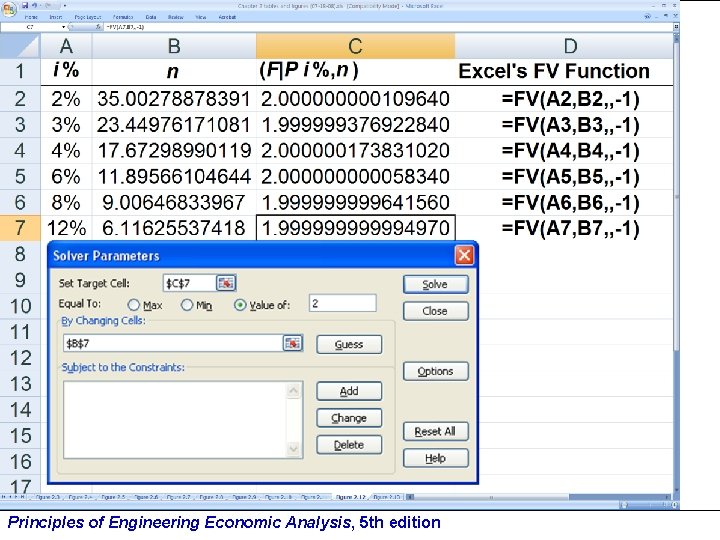Open Solver Options button
Image resolution: width=720 pixels, height=540 pixels.
[x=435, y=371]
